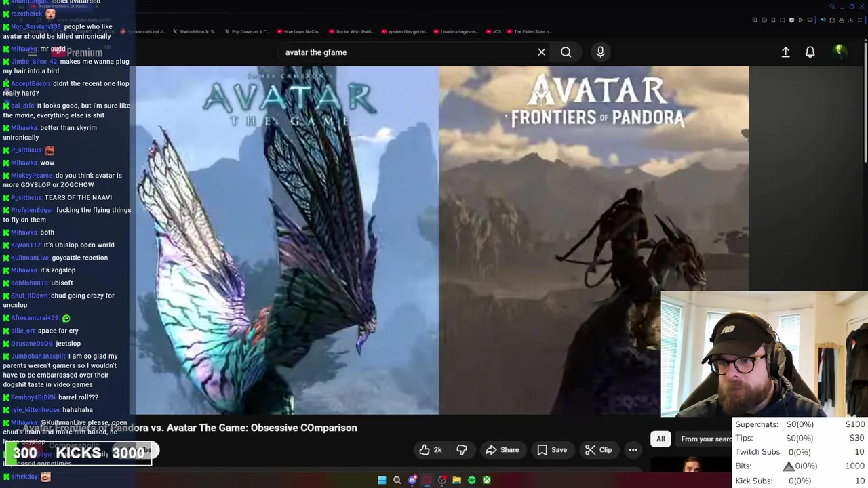The height and width of the screenshot is (488, 868).
Task: Open browser easy setup lines icon
Action: click(x=860, y=20)
